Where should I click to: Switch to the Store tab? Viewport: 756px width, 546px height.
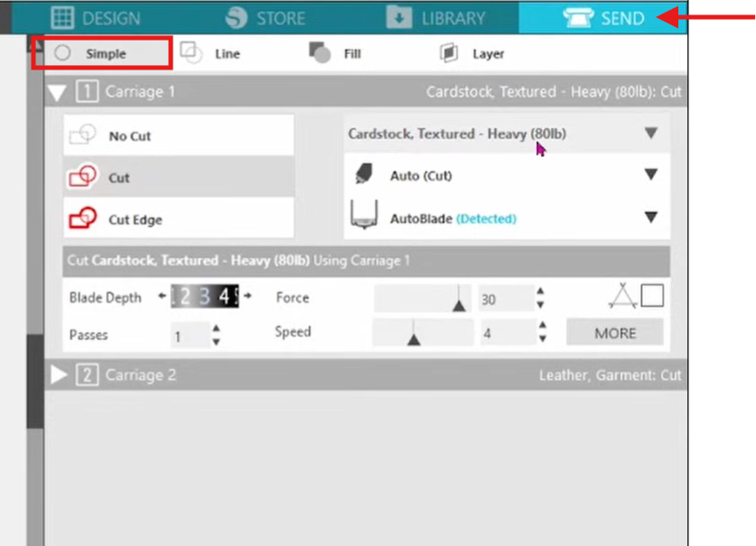click(265, 17)
